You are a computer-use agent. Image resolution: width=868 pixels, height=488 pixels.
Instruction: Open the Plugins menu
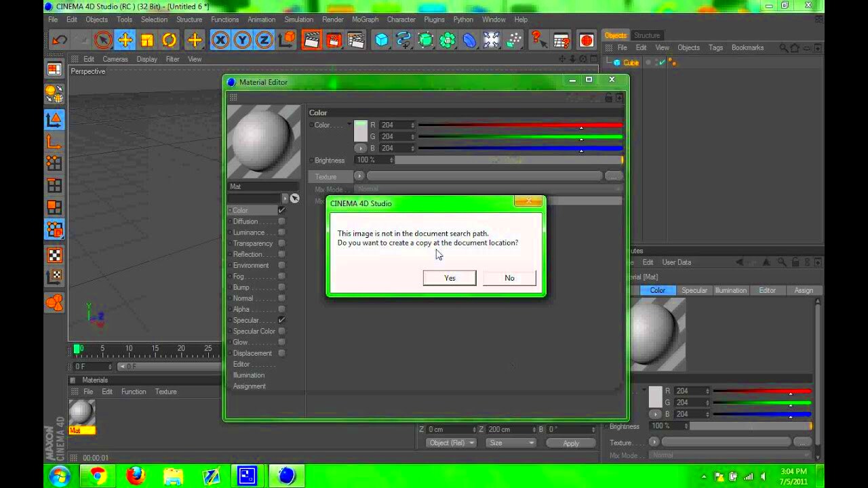pyautogui.click(x=434, y=20)
